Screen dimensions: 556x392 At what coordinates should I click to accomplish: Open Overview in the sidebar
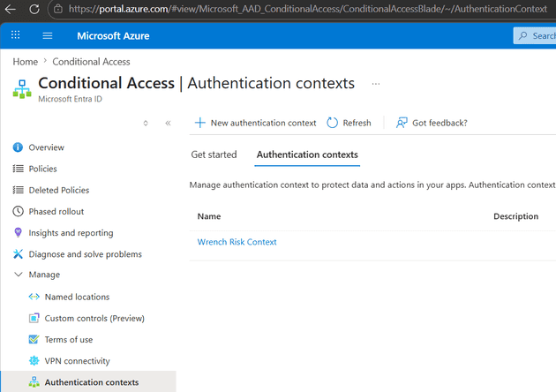pyautogui.click(x=47, y=147)
